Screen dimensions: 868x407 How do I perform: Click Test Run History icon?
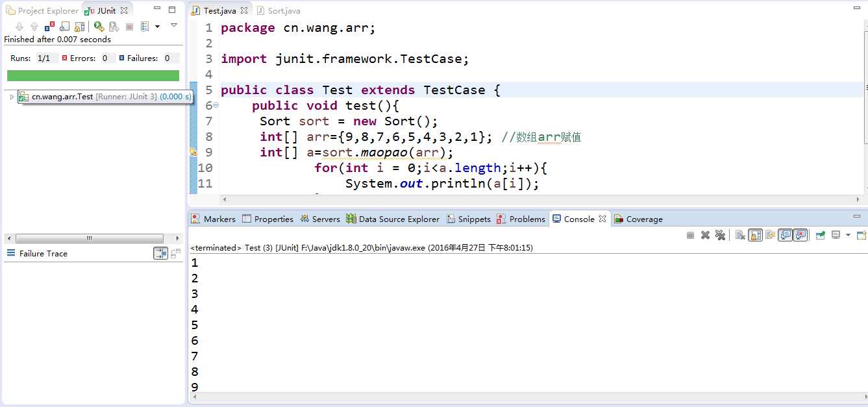(x=145, y=27)
